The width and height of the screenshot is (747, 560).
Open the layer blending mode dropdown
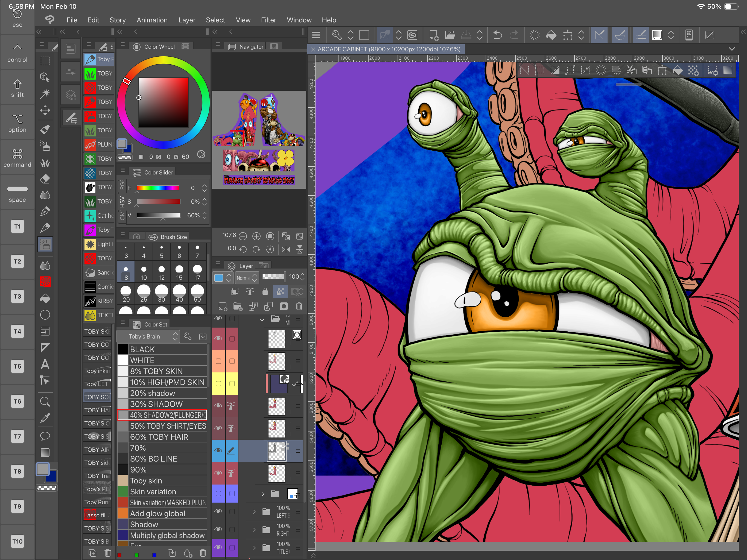[x=247, y=278]
